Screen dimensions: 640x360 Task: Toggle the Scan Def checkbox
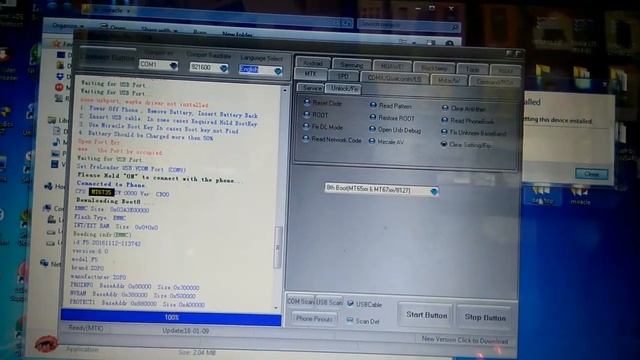click(x=363, y=321)
